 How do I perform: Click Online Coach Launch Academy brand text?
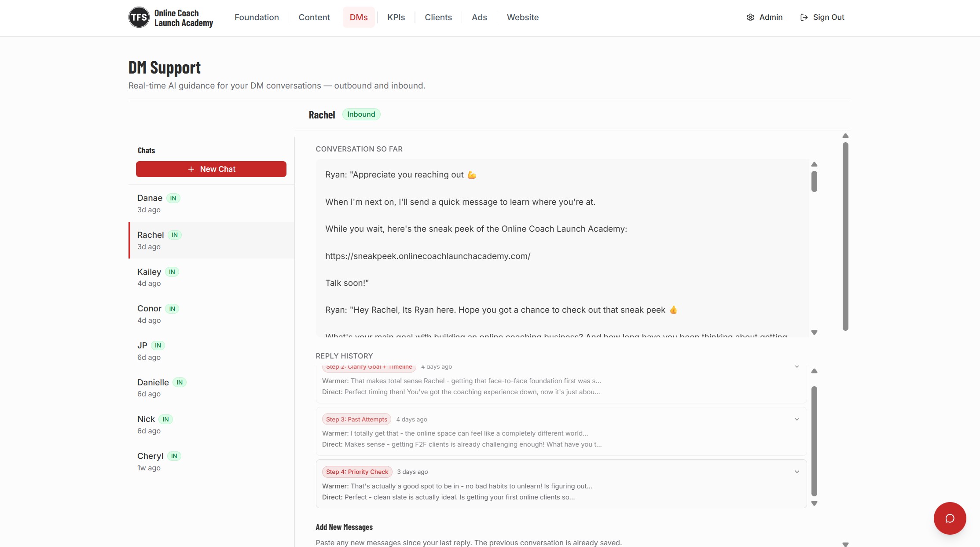(x=184, y=18)
